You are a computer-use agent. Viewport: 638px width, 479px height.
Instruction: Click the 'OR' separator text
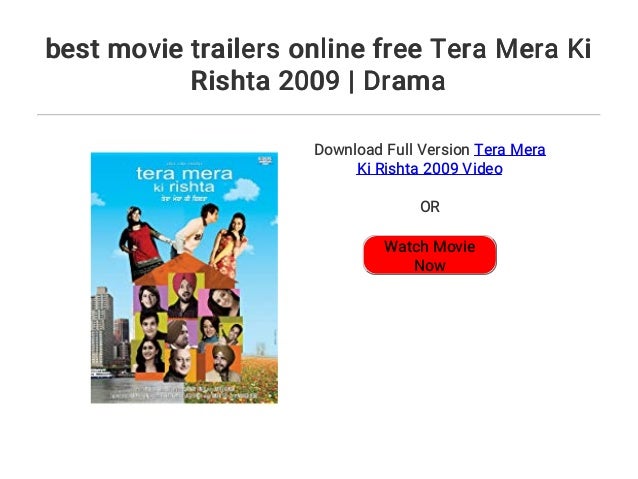coord(430,207)
